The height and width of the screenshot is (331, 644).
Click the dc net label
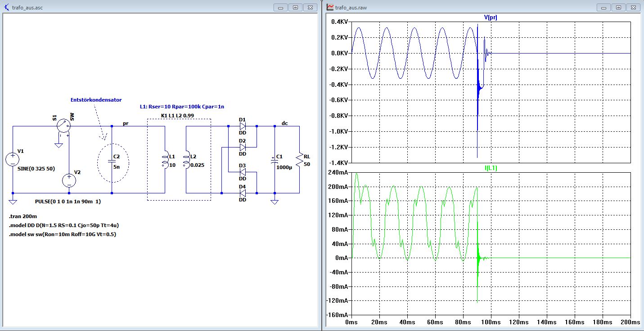[284, 123]
